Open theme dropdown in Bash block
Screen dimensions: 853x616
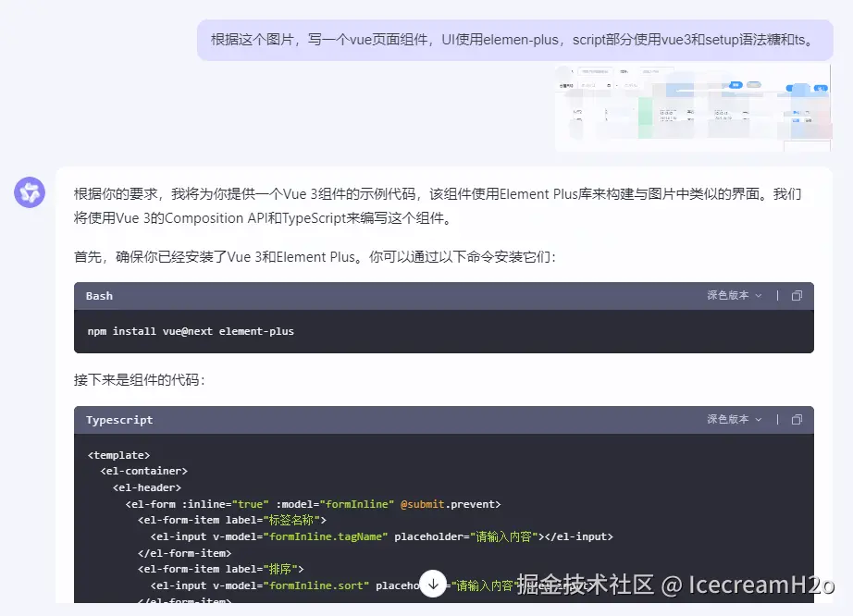[734, 295]
